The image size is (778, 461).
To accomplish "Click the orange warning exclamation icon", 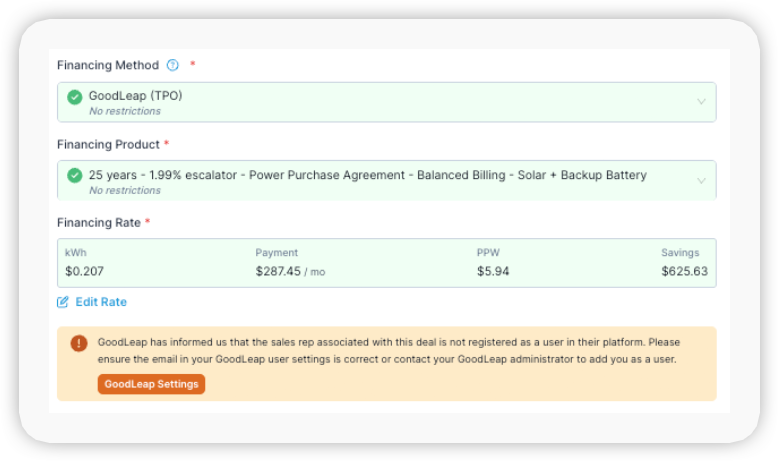I will 79,343.
